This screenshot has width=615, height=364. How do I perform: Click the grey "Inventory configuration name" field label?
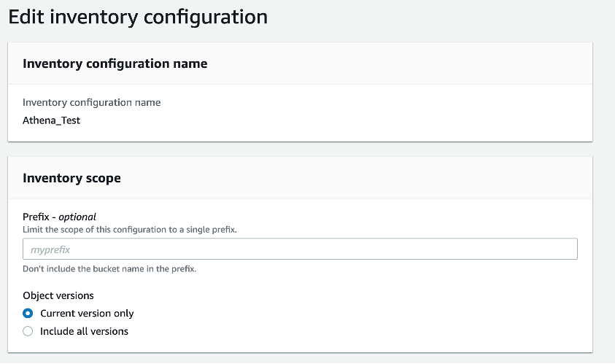point(92,103)
